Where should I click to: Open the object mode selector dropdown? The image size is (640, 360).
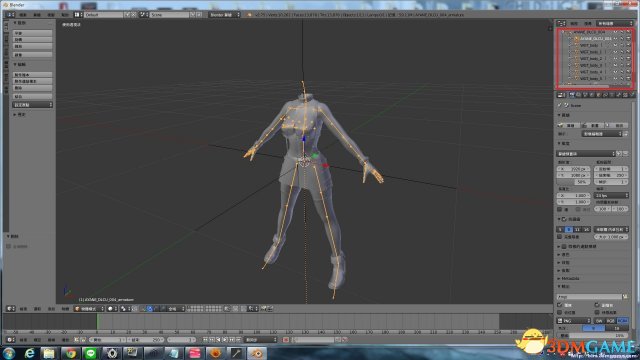89,309
